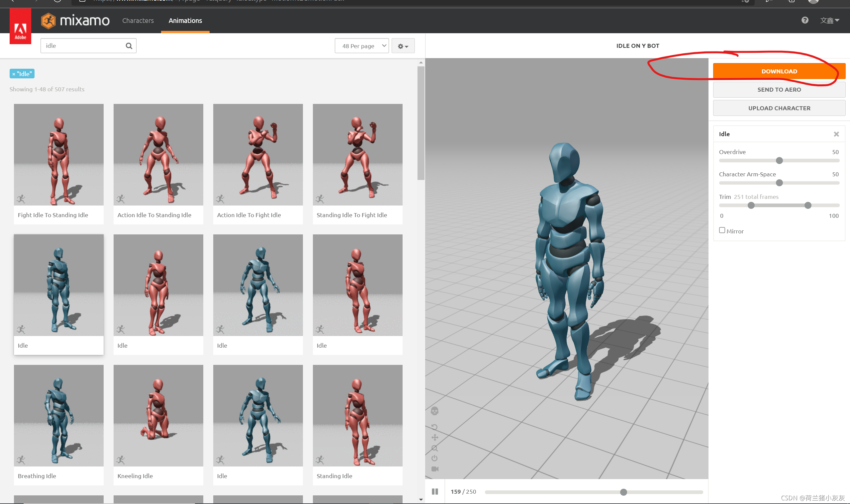Screen dimensions: 850x504
Task: Open the user account language dropdown
Action: tap(829, 20)
